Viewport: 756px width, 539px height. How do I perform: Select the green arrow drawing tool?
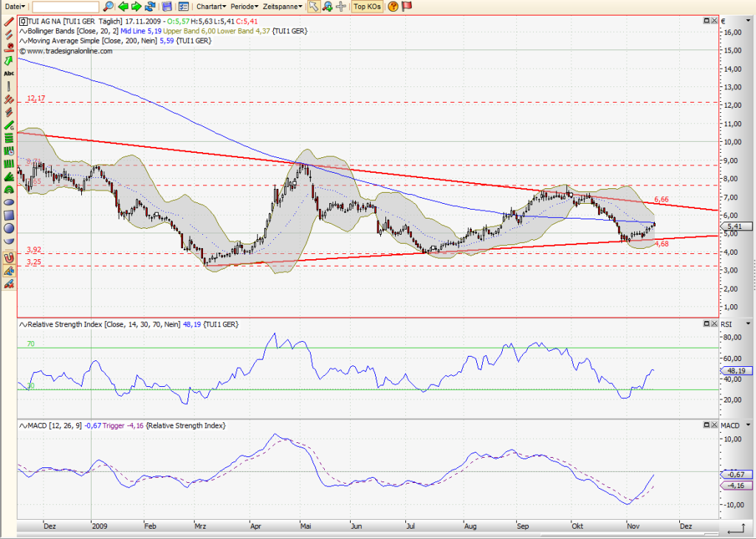[x=9, y=61]
